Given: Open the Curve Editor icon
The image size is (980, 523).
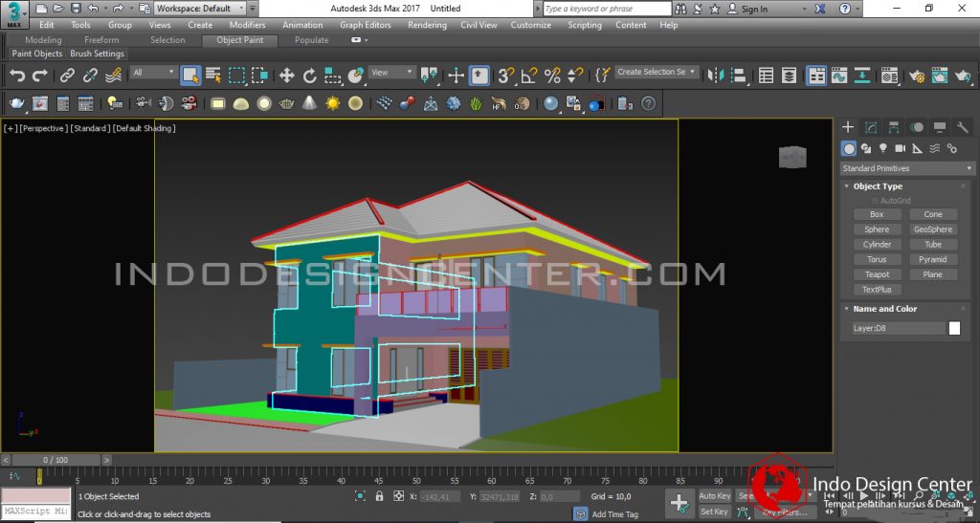Looking at the screenshot, I should click(838, 76).
